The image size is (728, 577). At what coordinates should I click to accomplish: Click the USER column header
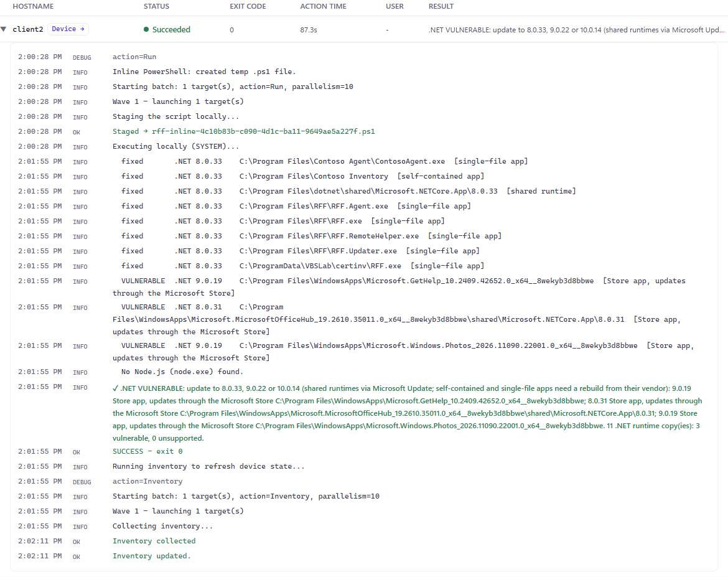[394, 6]
